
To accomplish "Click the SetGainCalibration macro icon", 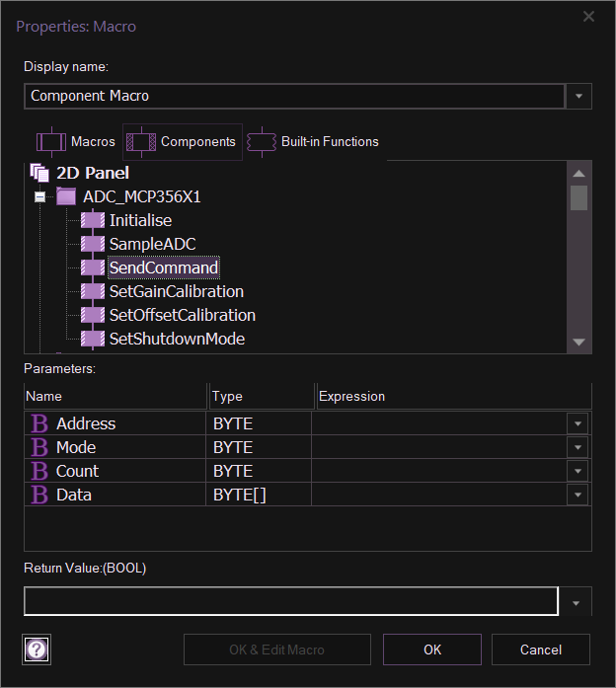I will [93, 291].
